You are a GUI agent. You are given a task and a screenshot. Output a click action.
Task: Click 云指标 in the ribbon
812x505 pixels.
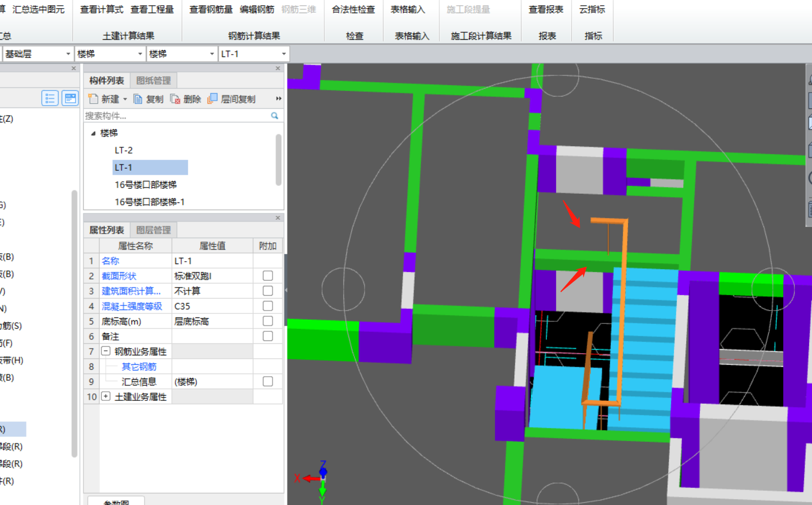592,10
